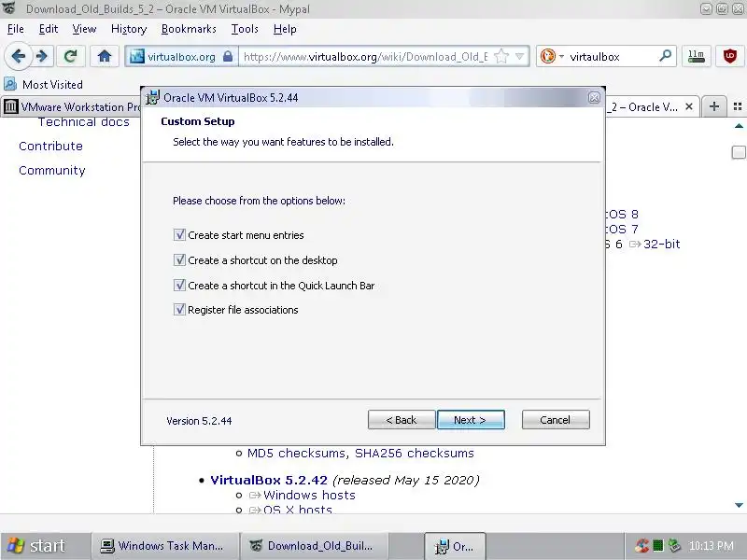Switch to VMware Workstation Pro tab
Viewport: 747px width, 560px height.
coord(72,106)
